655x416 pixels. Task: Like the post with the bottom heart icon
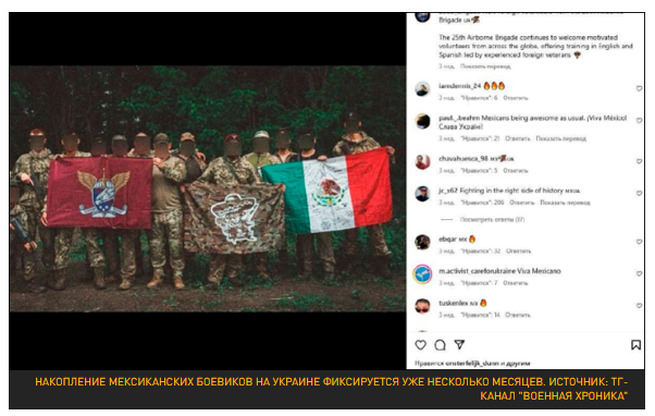tap(421, 345)
